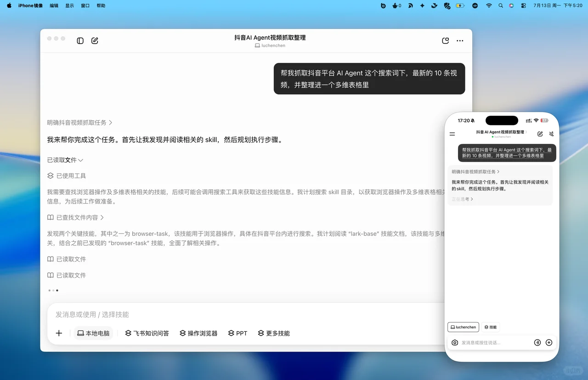
Task: Select the 本地电脑 chip in the desktop input bar
Action: (x=93, y=333)
